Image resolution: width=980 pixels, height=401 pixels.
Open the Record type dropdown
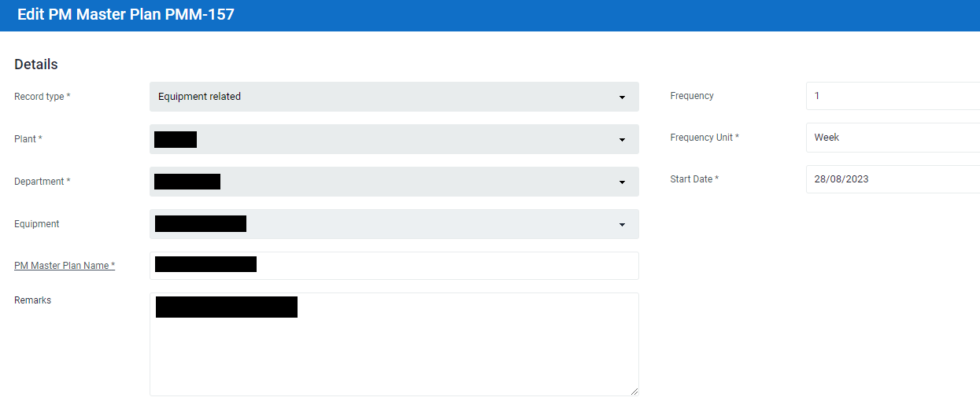pyautogui.click(x=394, y=97)
